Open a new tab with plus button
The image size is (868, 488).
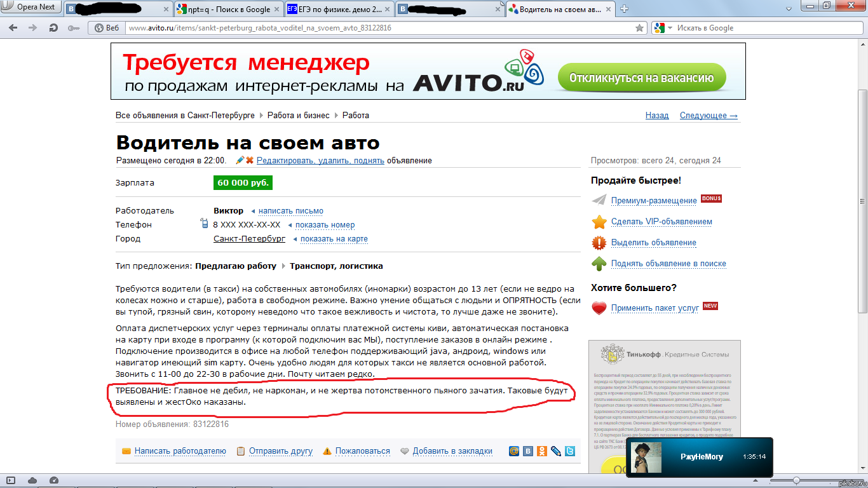[x=624, y=9]
